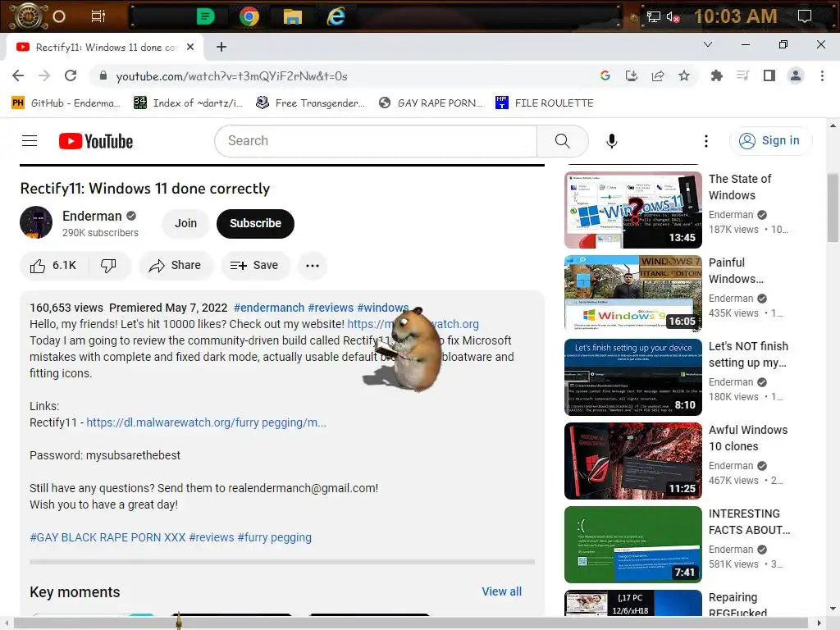
Task: Click the address bar URL
Action: point(232,76)
